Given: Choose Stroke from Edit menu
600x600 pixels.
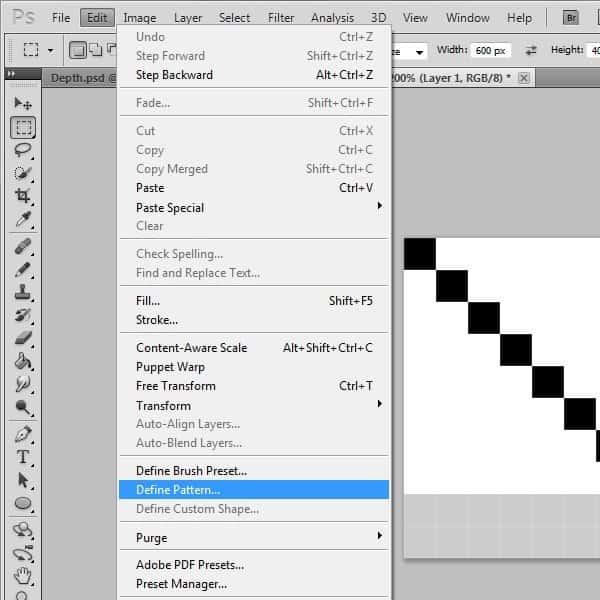Looking at the screenshot, I should (x=254, y=320).
